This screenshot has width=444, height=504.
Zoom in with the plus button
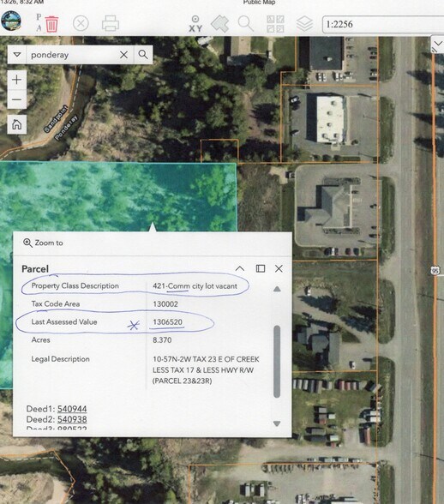tap(17, 80)
